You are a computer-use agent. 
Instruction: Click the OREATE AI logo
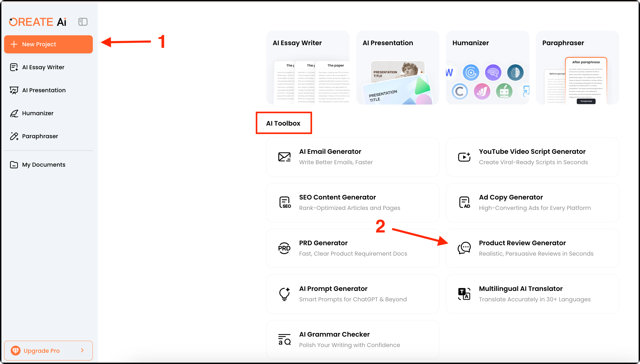(38, 22)
